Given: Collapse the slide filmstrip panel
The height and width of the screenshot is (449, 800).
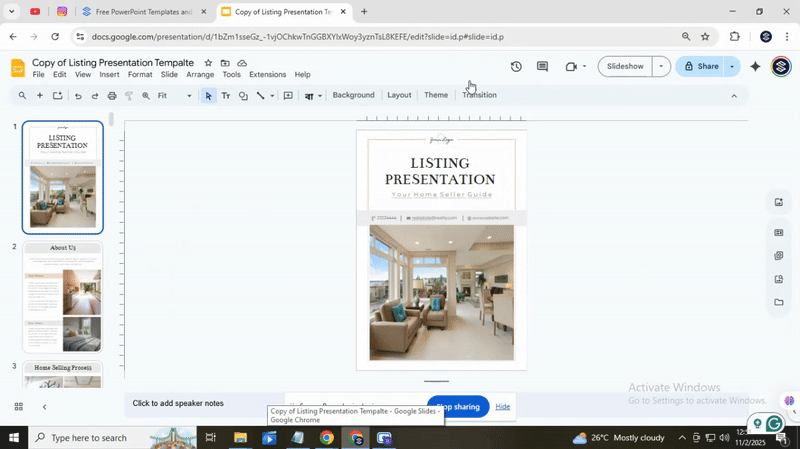Looking at the screenshot, I should point(44,407).
